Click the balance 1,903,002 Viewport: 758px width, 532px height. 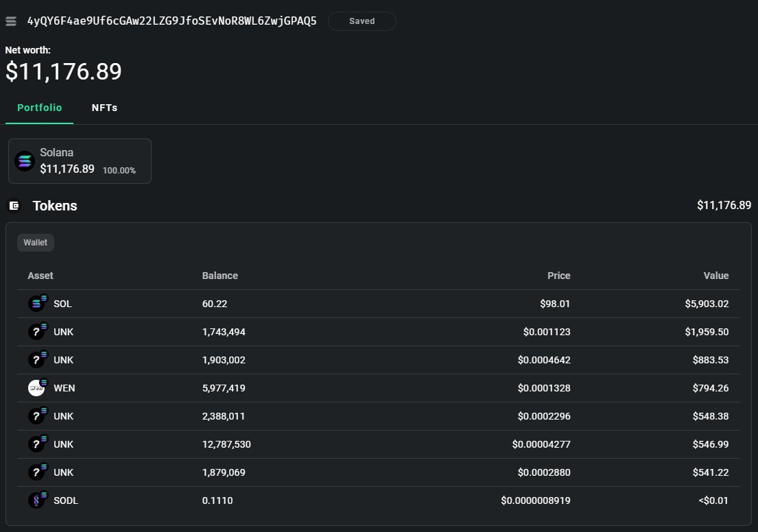(224, 360)
